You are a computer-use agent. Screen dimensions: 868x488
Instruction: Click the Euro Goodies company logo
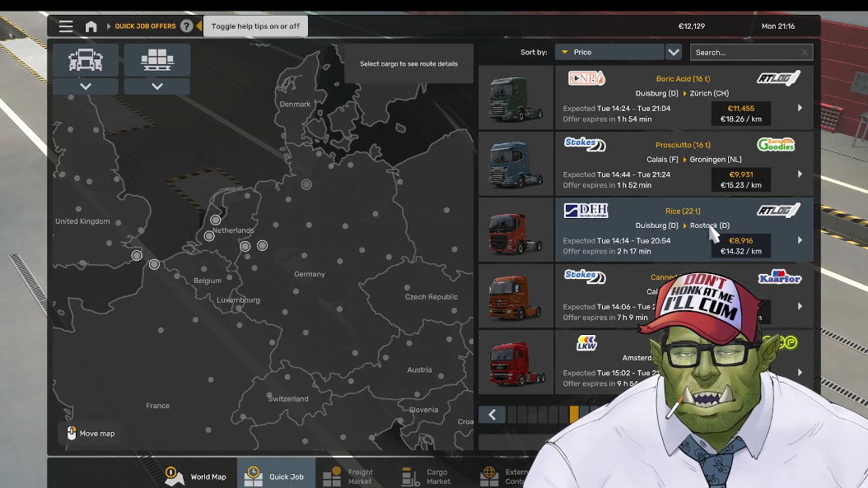click(776, 144)
